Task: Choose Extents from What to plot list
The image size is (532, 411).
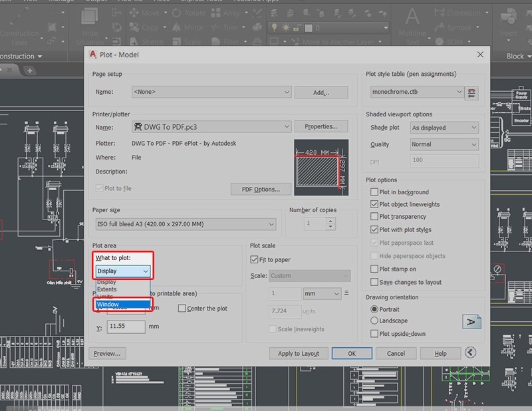Action: point(107,289)
